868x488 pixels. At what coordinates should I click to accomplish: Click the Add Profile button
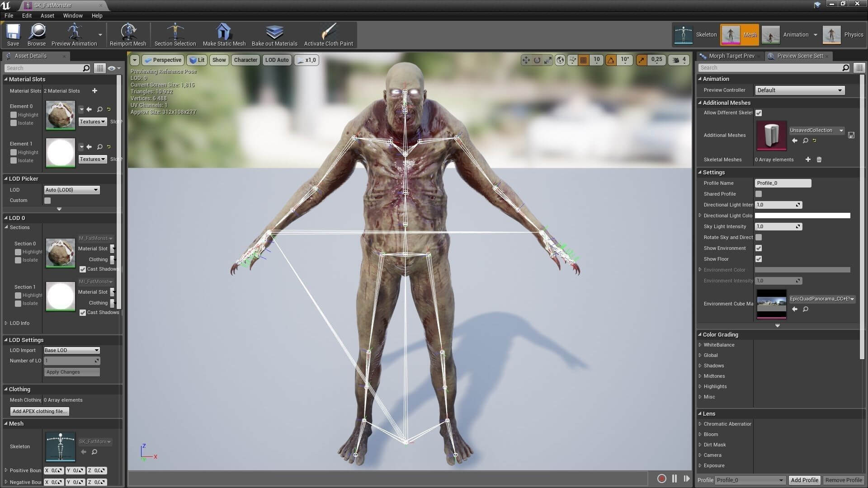coord(804,480)
